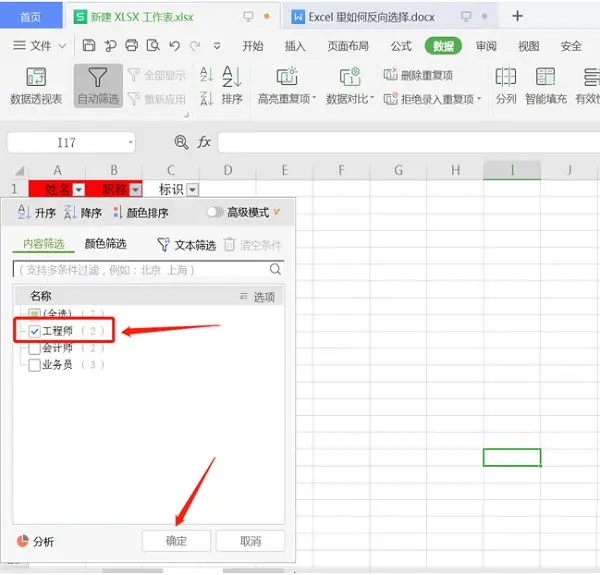Click Descending (降序) in filter panel

[x=83, y=212]
